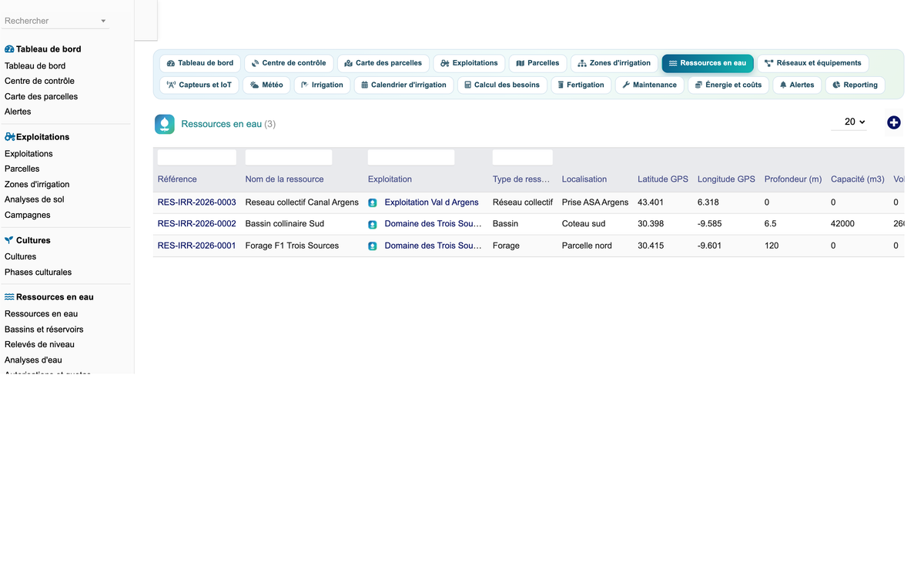924x572 pixels.
Task: Click Reseau collectif Canal Argens cell
Action: [302, 202]
